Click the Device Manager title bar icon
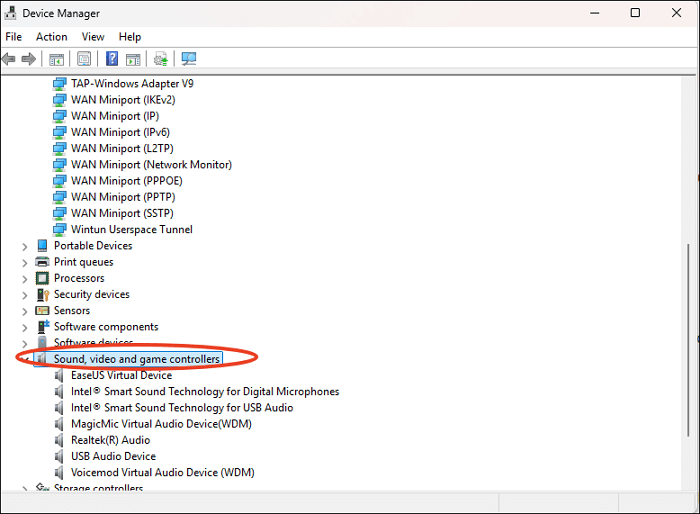Viewport: 700px width, 514px height. tap(10, 13)
